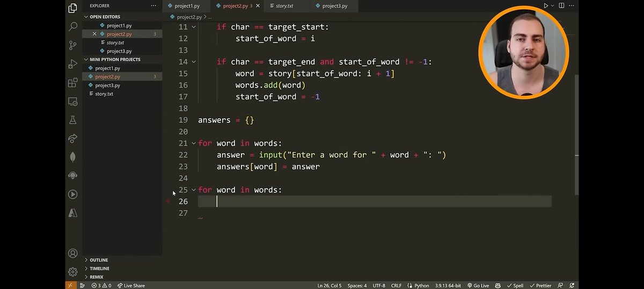Toggle Prettier formatter status
Screen dimensions: 644x289
tap(540, 285)
